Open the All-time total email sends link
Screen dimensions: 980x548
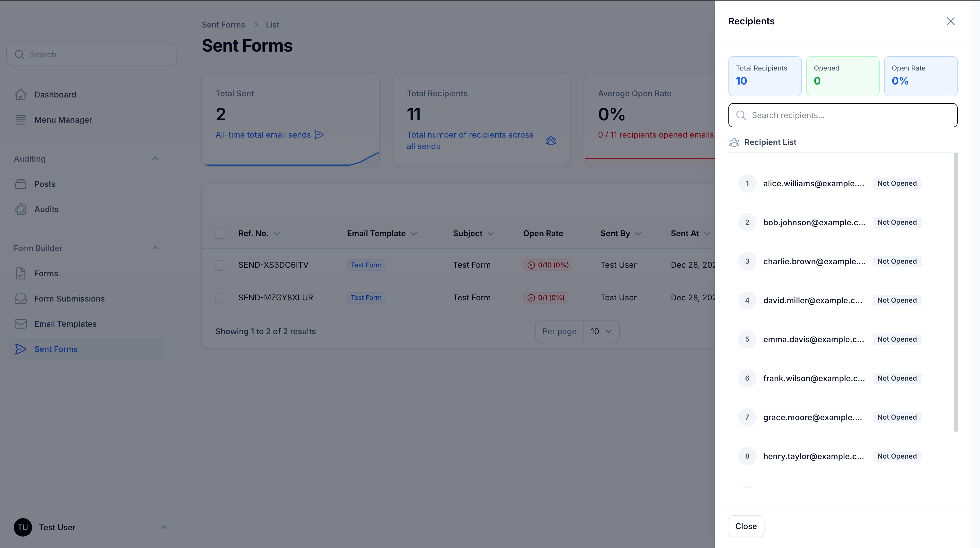(263, 135)
